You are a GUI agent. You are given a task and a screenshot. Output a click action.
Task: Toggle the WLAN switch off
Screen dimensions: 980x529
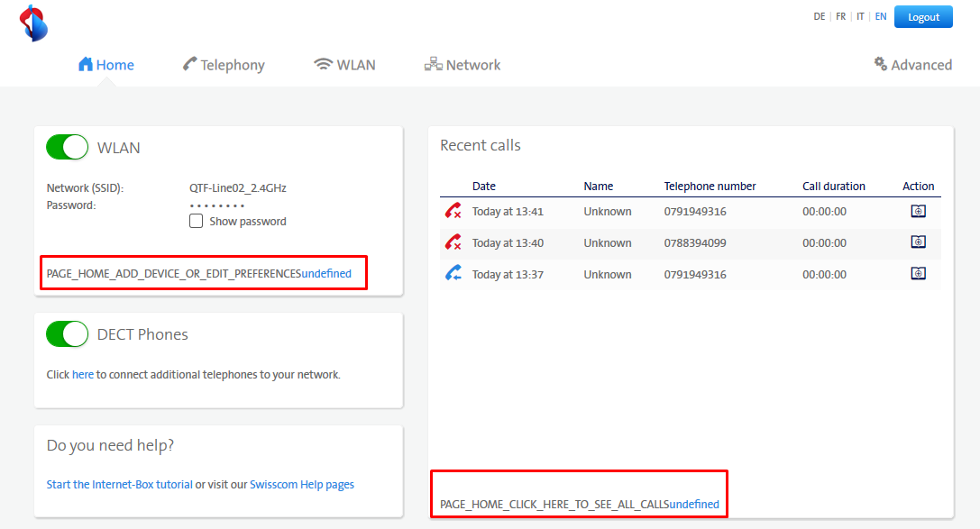68,148
